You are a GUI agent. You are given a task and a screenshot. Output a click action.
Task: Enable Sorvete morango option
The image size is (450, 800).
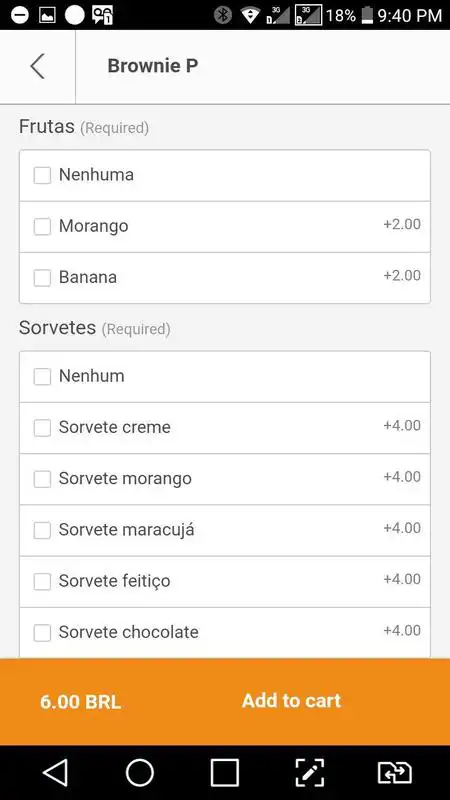pyautogui.click(x=42, y=479)
